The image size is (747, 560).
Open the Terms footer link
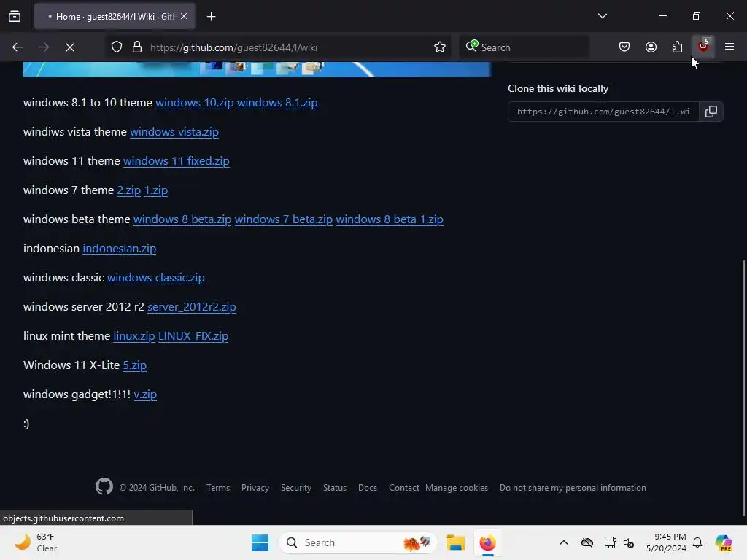pyautogui.click(x=218, y=488)
